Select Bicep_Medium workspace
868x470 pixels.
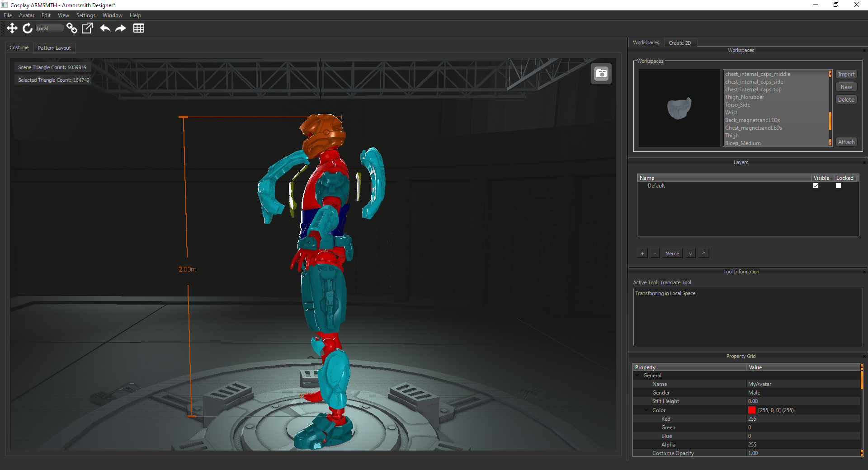(743, 143)
